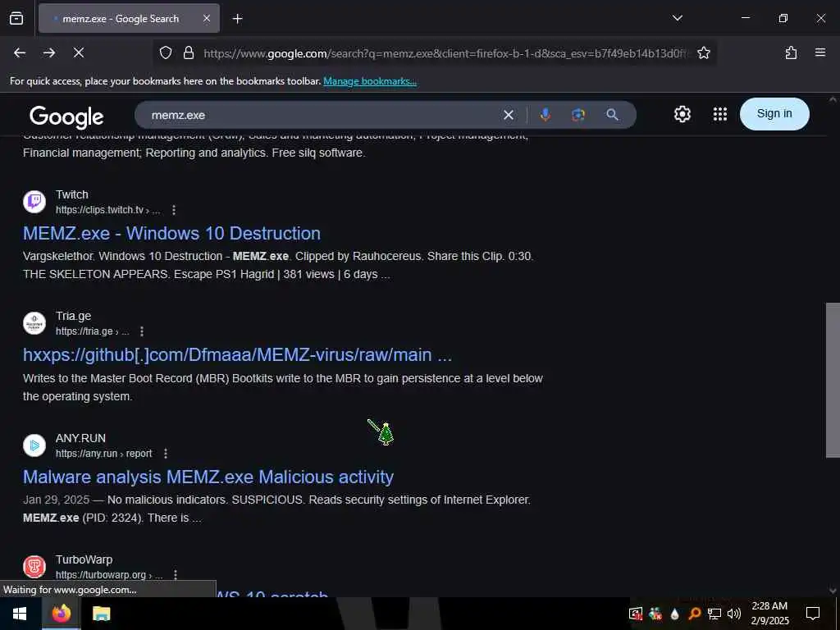Open the Windows Start menu
This screenshot has height=630, width=840.
tap(21, 614)
